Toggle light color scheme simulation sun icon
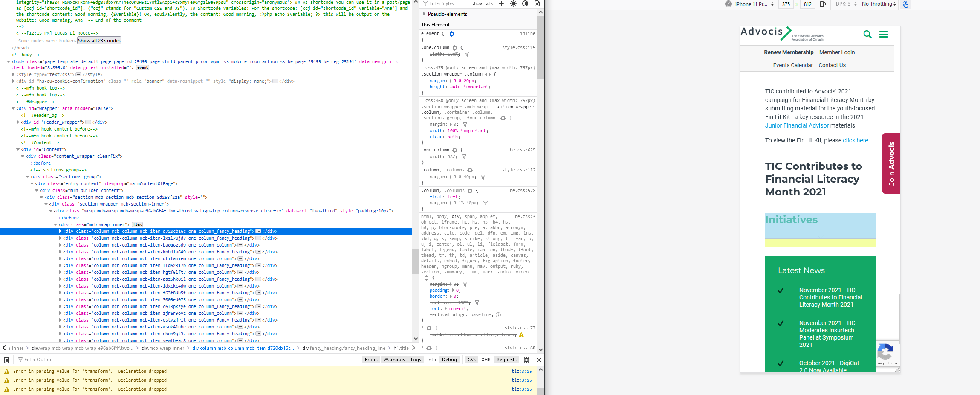Image resolution: width=980 pixels, height=395 pixels. pyautogui.click(x=513, y=3)
